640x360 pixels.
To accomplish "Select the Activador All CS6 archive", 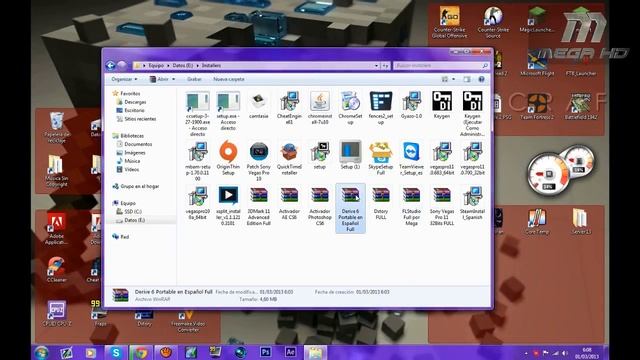I will coord(289,203).
